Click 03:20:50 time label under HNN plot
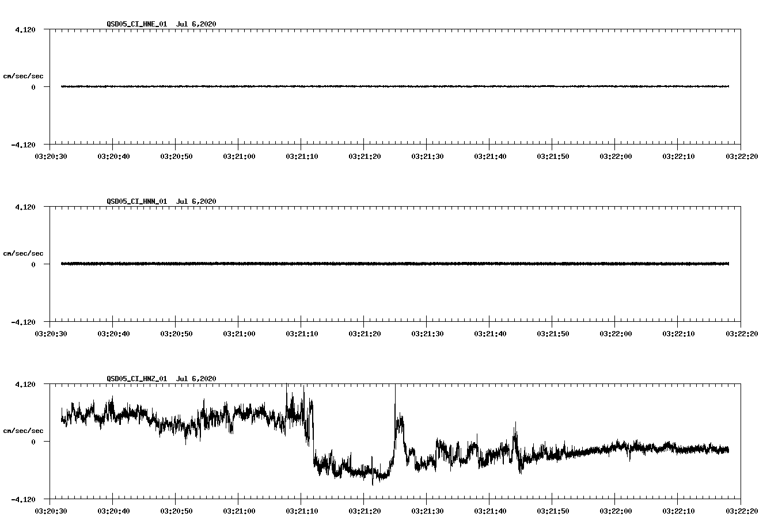Image resolution: width=782 pixels, height=532 pixels. pyautogui.click(x=176, y=333)
